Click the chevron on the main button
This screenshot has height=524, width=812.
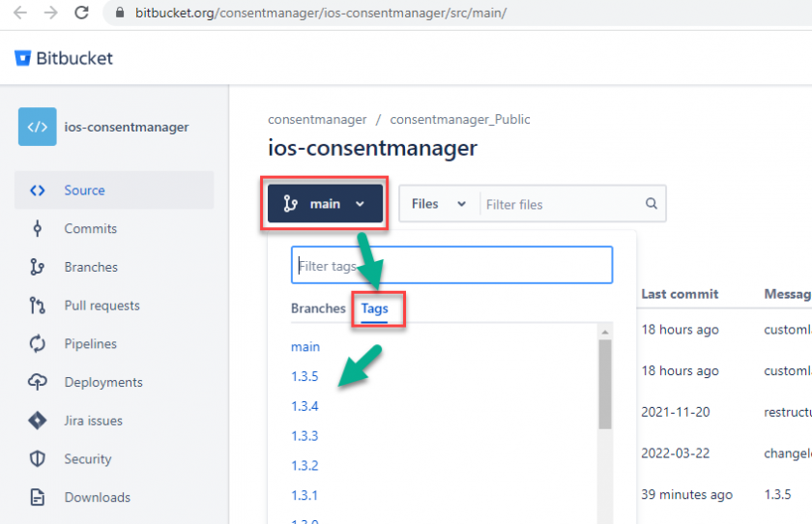coord(360,204)
